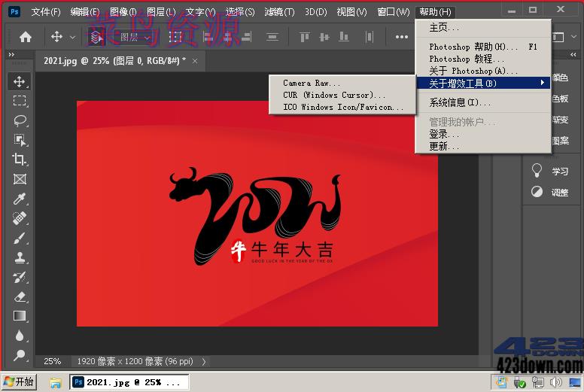Click the Windows 开始 start button
The width and height of the screenshot is (584, 392).
pos(20,382)
